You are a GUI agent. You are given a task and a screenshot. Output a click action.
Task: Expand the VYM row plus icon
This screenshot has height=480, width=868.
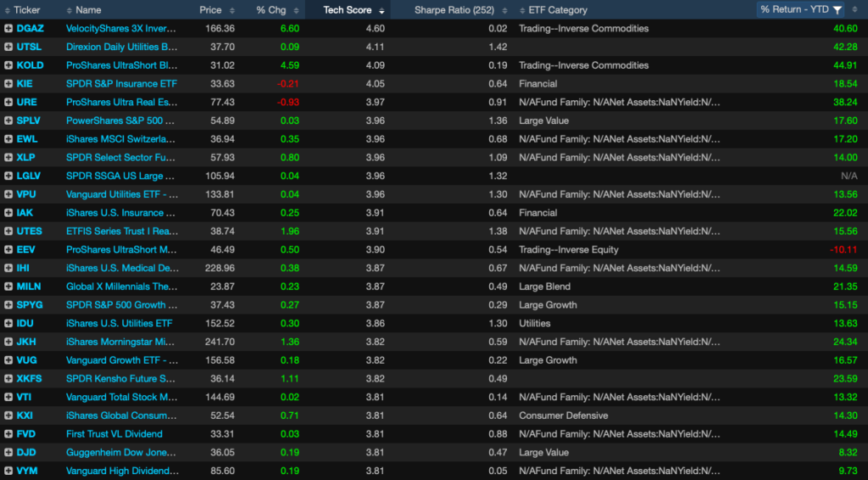pyautogui.click(x=8, y=472)
